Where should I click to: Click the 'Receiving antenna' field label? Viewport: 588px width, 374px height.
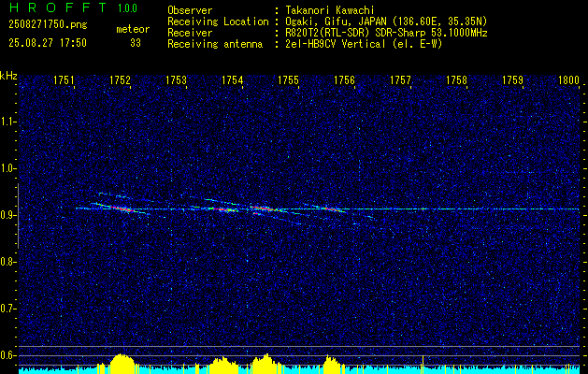coord(215,44)
